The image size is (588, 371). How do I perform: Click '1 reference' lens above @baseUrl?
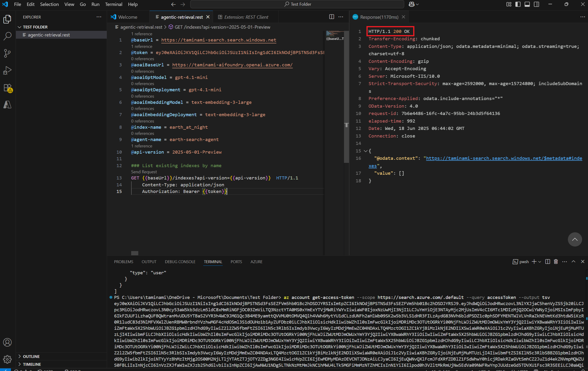142,34
